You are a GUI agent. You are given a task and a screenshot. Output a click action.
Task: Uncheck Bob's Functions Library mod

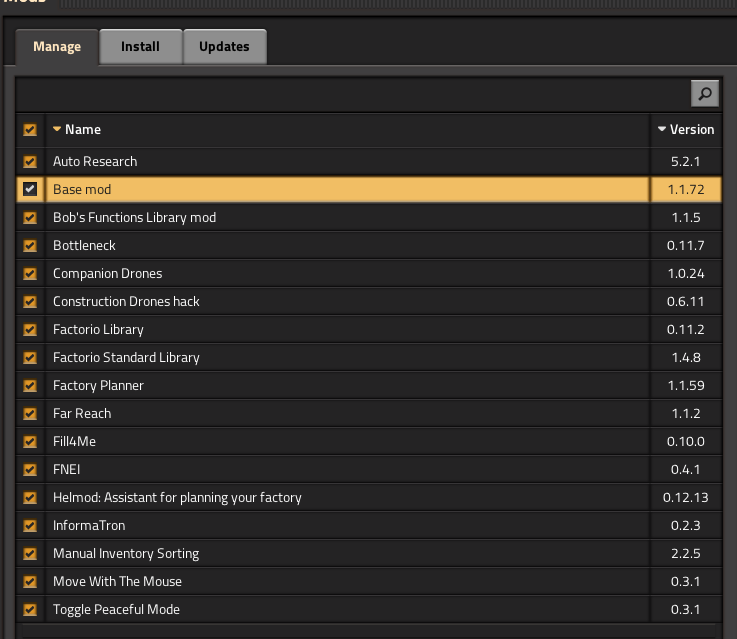click(x=30, y=218)
